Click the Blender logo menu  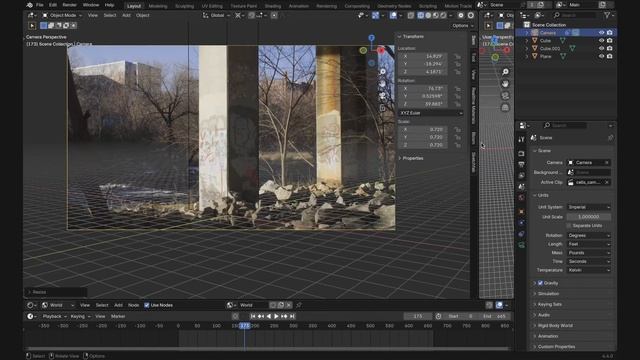tap(29, 5)
